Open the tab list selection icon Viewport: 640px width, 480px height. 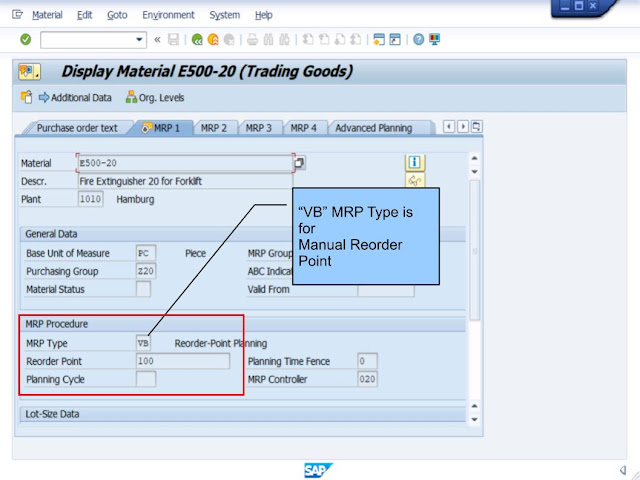click(x=476, y=127)
